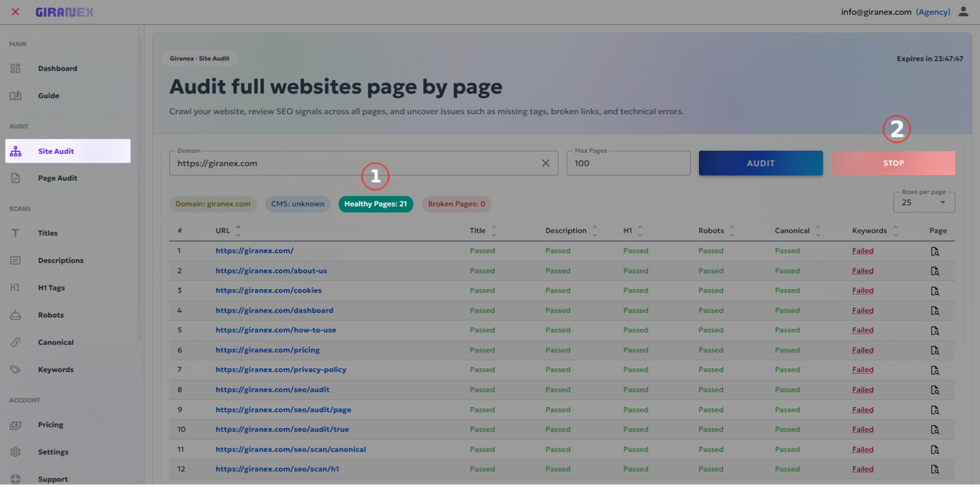This screenshot has width=980, height=487.
Task: Click the Broken Pages: 0 chip
Action: [457, 204]
